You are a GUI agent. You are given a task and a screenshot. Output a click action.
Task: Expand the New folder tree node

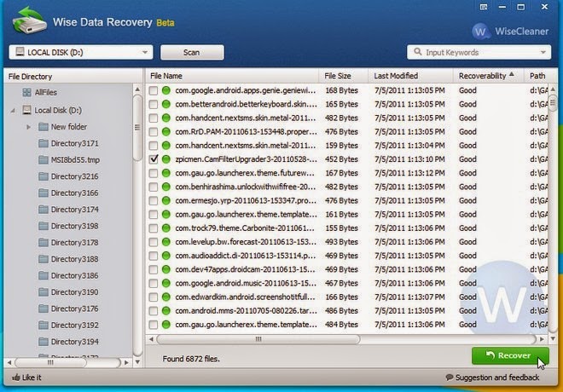[x=28, y=127]
